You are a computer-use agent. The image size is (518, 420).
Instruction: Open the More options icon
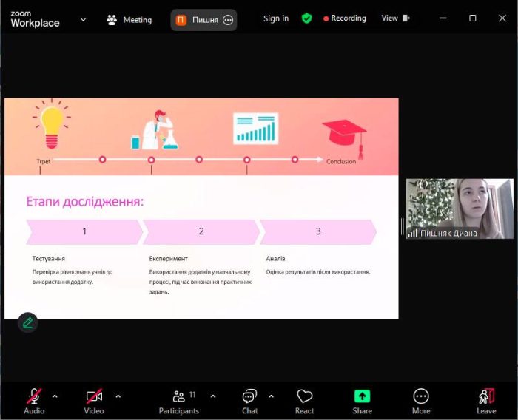pyautogui.click(x=421, y=396)
